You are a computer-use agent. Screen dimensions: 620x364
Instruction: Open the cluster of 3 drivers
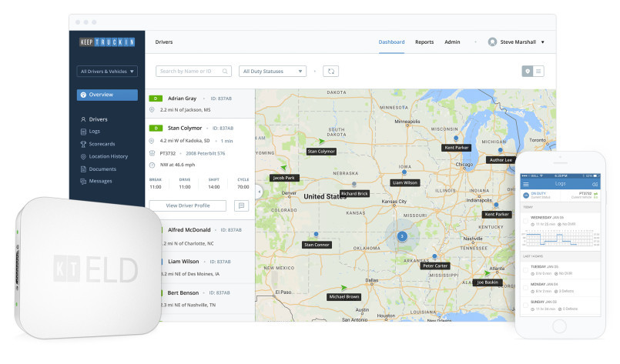tap(402, 236)
